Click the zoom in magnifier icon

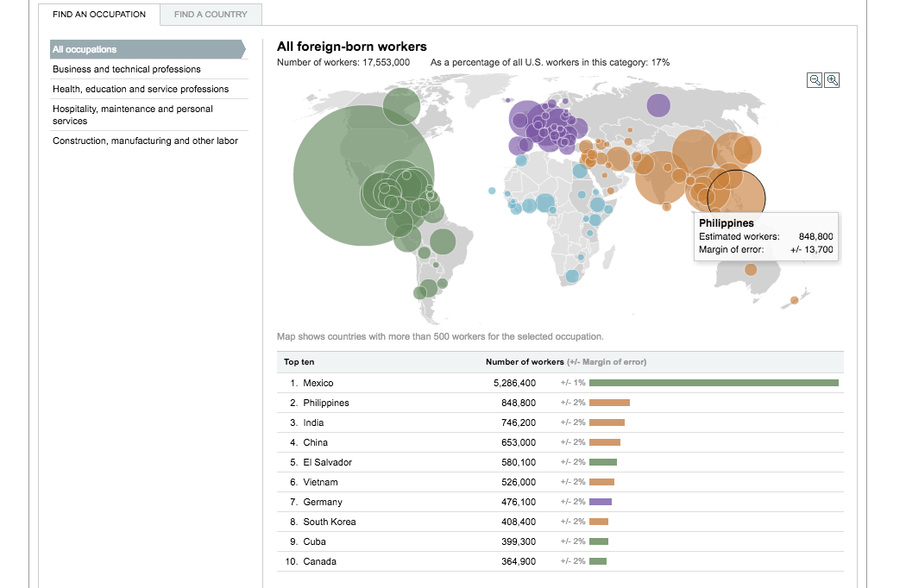(x=832, y=80)
